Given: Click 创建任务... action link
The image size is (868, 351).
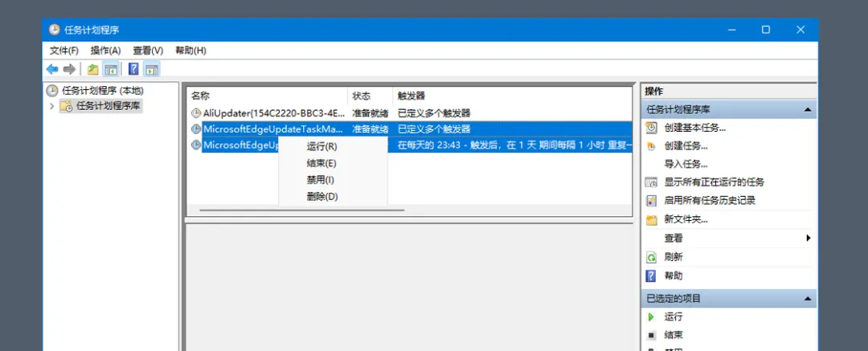Looking at the screenshot, I should pyautogui.click(x=686, y=146).
